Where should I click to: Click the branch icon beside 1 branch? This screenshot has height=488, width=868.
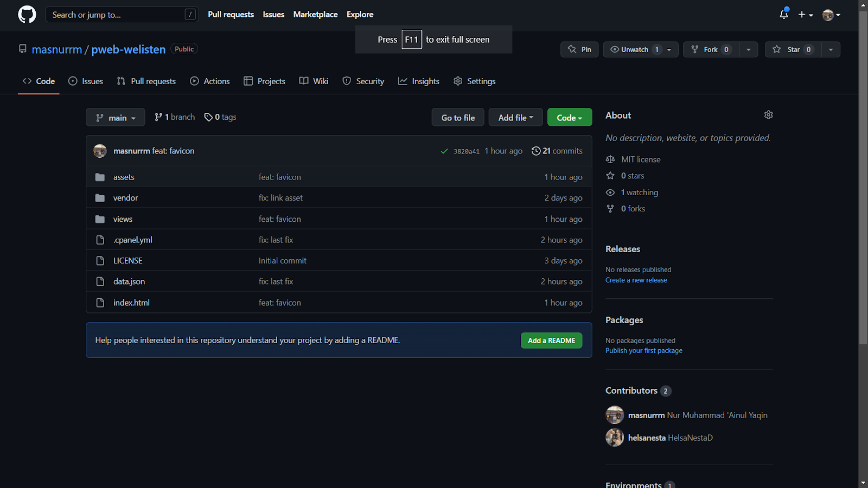(x=158, y=117)
